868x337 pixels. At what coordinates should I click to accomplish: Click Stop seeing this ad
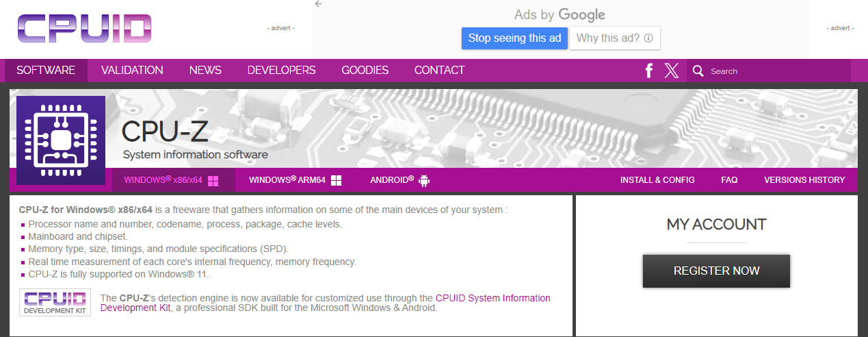coord(514,38)
